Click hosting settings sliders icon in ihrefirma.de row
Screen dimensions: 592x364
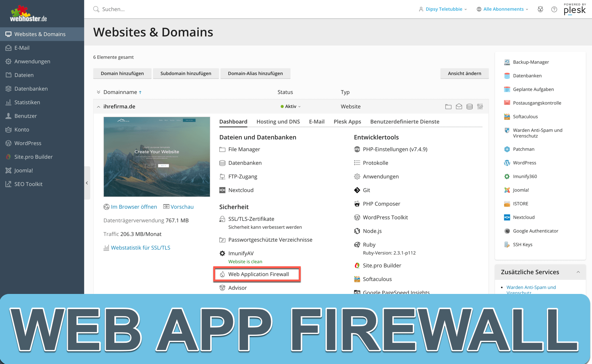[x=480, y=107]
